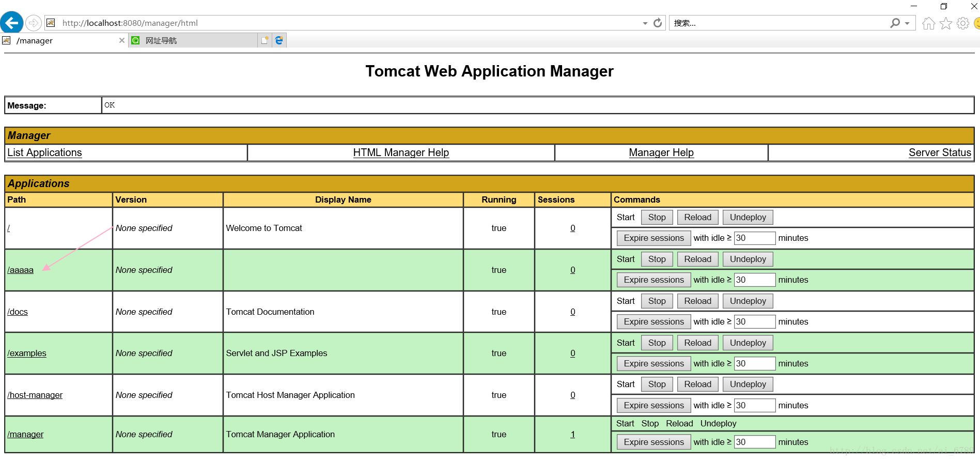Click the new tab button
Viewport: 980px width, 461px height.
pos(265,40)
